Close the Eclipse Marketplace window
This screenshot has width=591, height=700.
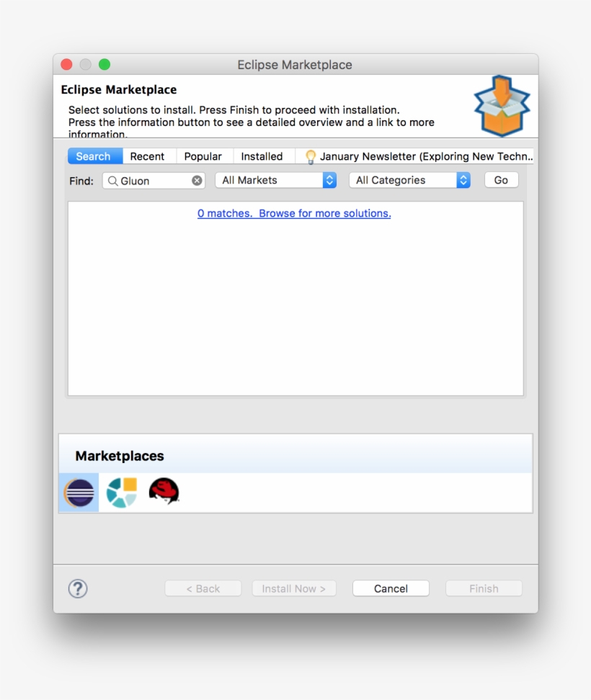(66, 65)
